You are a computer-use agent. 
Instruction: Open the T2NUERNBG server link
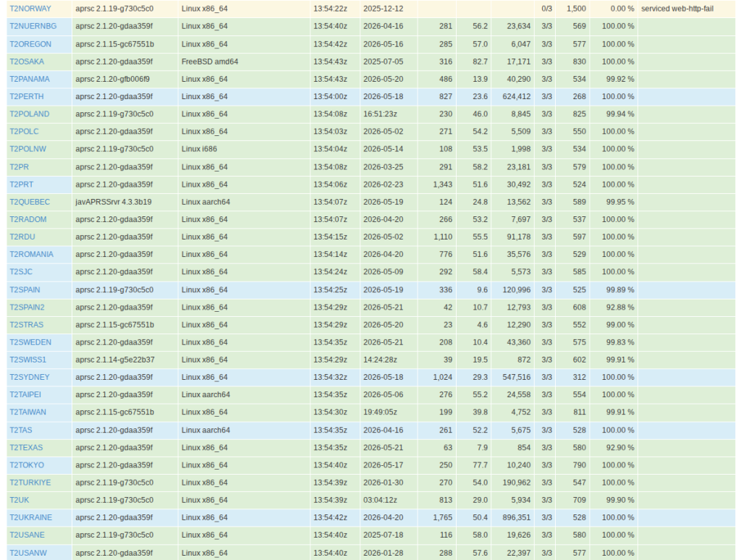click(x=33, y=26)
